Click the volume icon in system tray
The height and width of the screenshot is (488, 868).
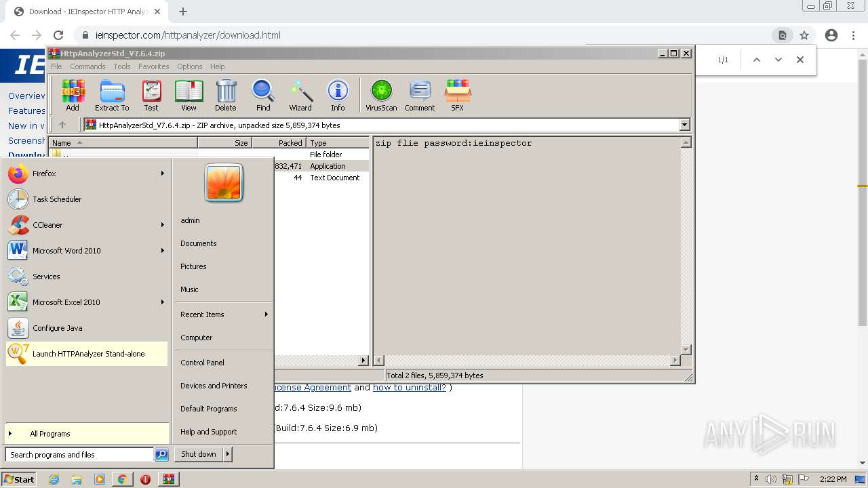point(770,479)
